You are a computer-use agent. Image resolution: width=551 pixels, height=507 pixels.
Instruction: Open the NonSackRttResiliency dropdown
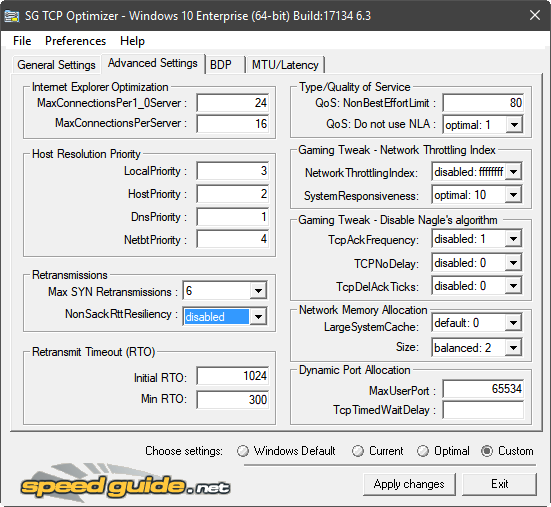tap(259, 317)
